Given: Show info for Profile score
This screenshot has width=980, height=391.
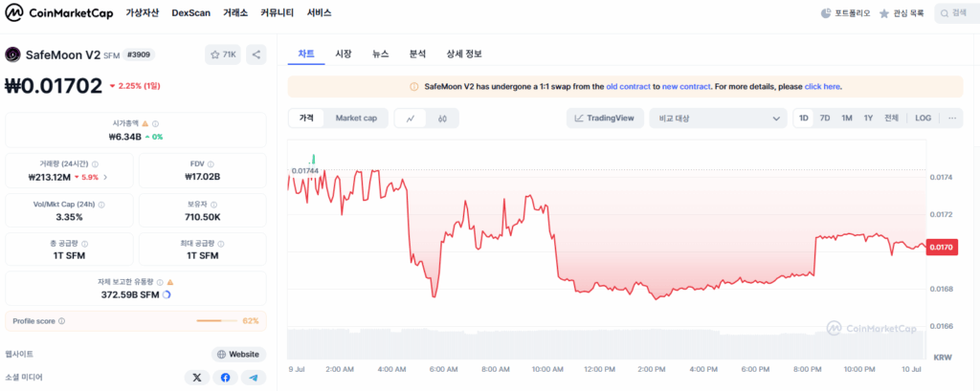Looking at the screenshot, I should 61,321.
